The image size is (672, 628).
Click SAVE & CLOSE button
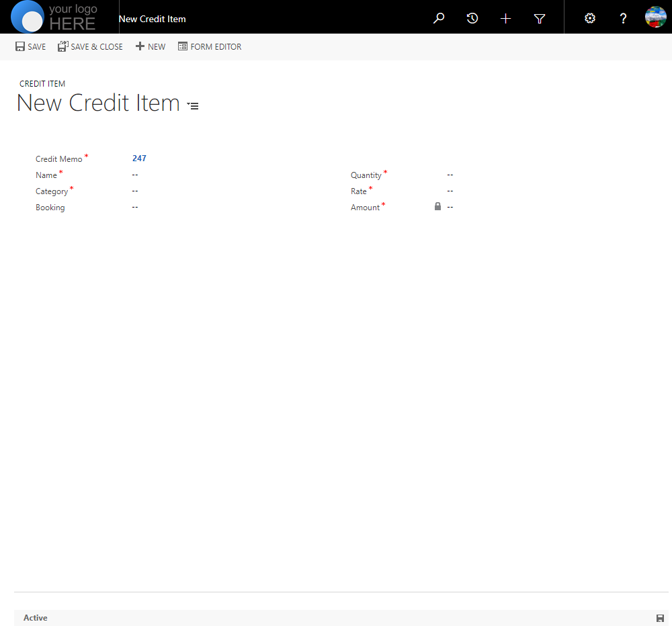coord(90,47)
